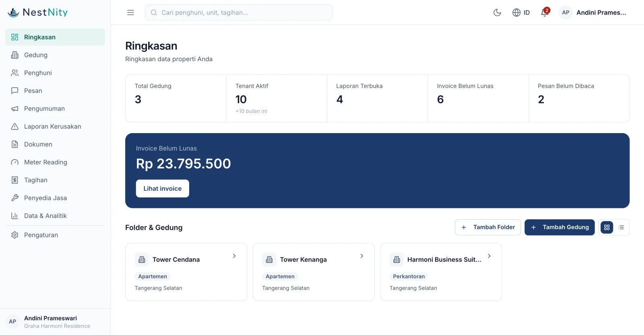Click the search magnifier icon
644x335 pixels.
pyautogui.click(x=154, y=12)
